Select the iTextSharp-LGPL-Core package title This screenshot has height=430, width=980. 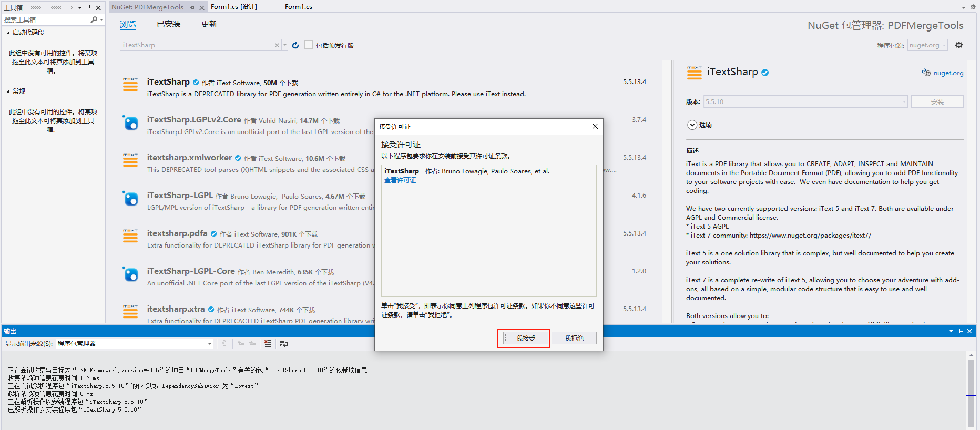pyautogui.click(x=191, y=271)
